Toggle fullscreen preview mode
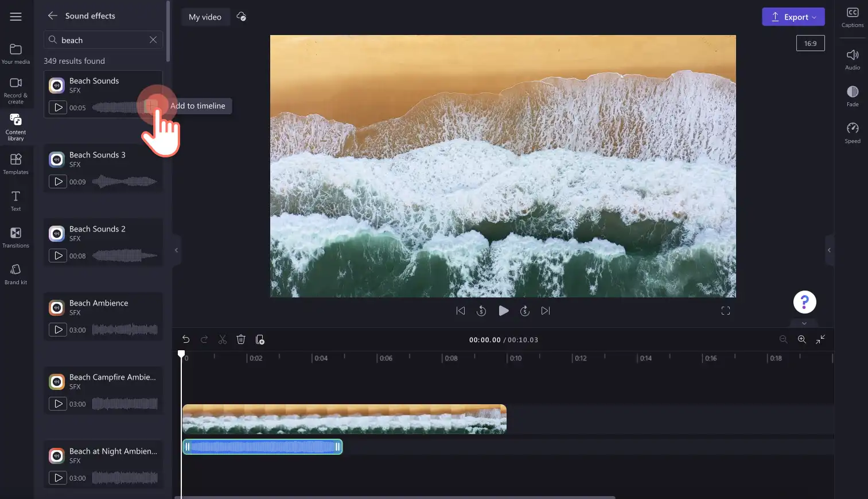Screen dimensions: 868x499 pyautogui.click(x=726, y=311)
